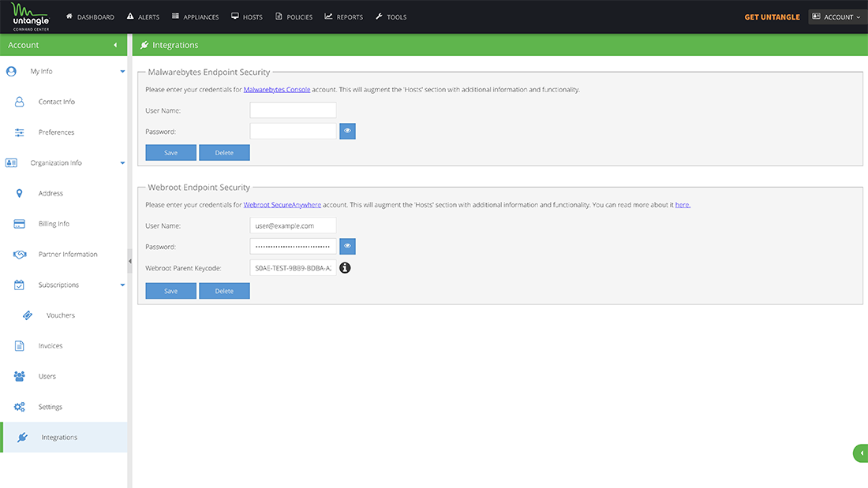Expand the green side panel tab
868x488 pixels.
pos(861,453)
